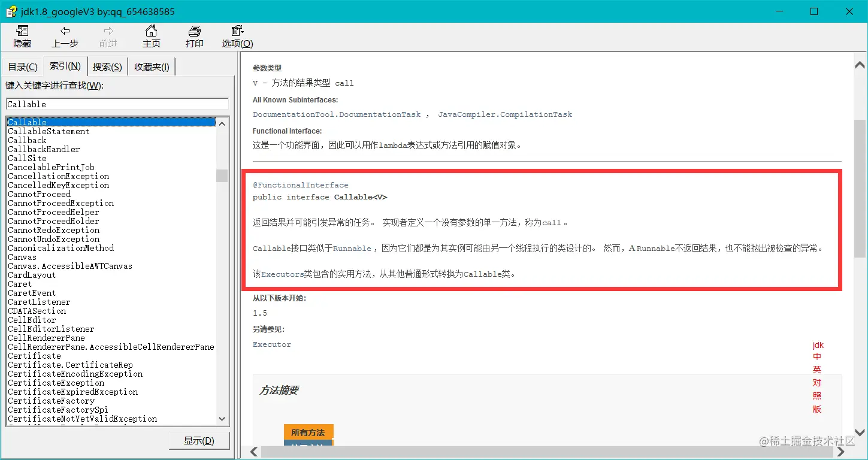This screenshot has height=460, width=868.
Task: Switch to the 索引(N) tab
Action: coord(65,66)
